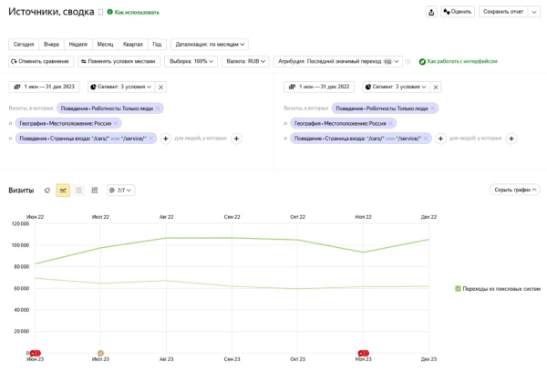This screenshot has height=392, width=547.
Task: Click the orange note marker at Июл 23
Action: click(x=100, y=353)
